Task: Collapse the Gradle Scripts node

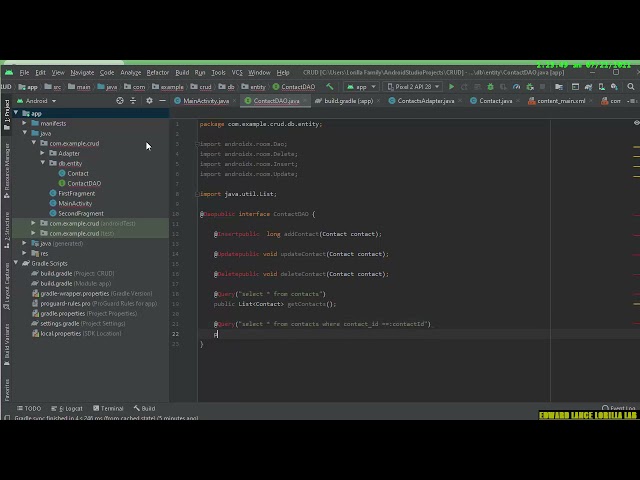Action: 16,263
